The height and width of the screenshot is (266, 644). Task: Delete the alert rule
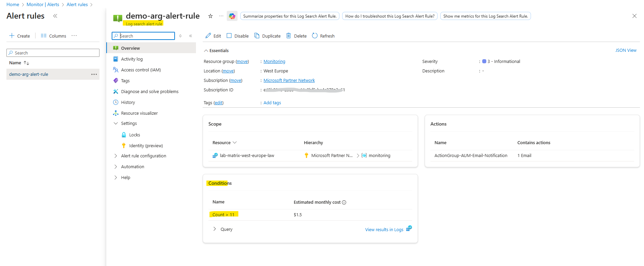coord(296,36)
